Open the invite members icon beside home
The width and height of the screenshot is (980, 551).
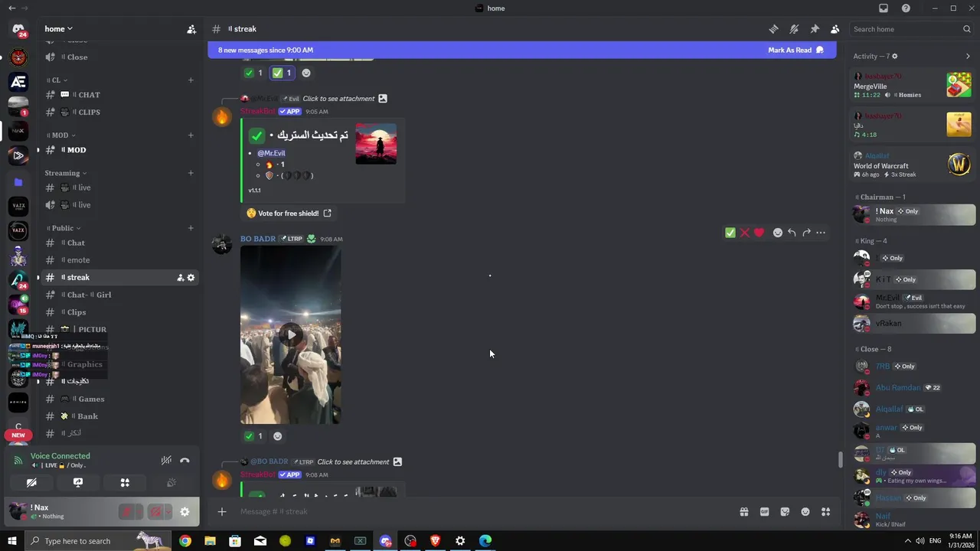tap(191, 29)
